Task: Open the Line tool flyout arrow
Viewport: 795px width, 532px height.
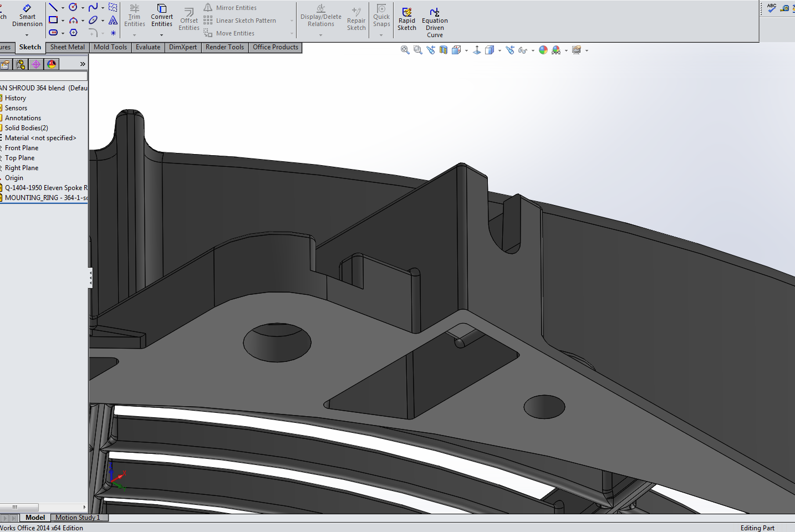Action: pyautogui.click(x=62, y=7)
